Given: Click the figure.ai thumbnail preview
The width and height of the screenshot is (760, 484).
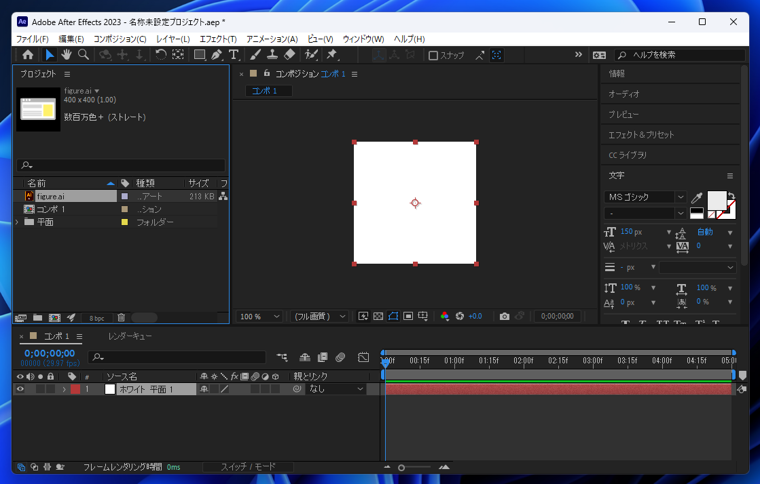Looking at the screenshot, I should point(38,109).
